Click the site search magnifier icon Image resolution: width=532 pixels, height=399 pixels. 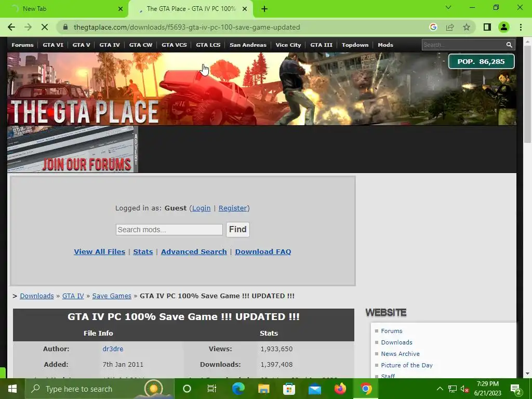pyautogui.click(x=509, y=45)
